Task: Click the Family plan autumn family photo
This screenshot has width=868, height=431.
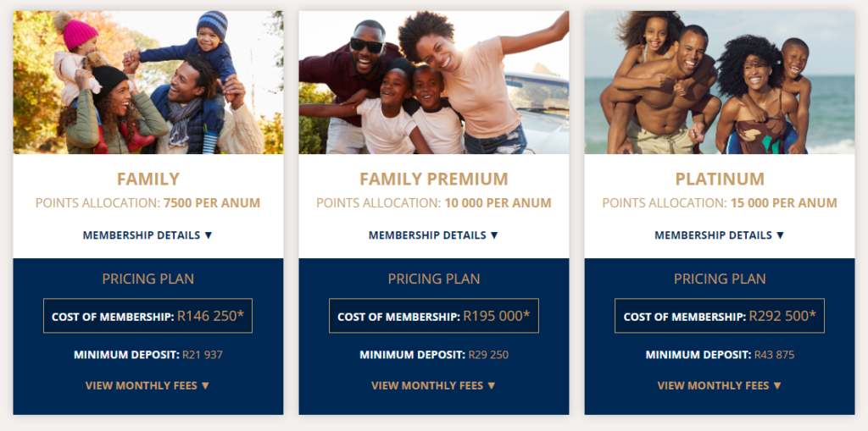Action: coord(147,82)
